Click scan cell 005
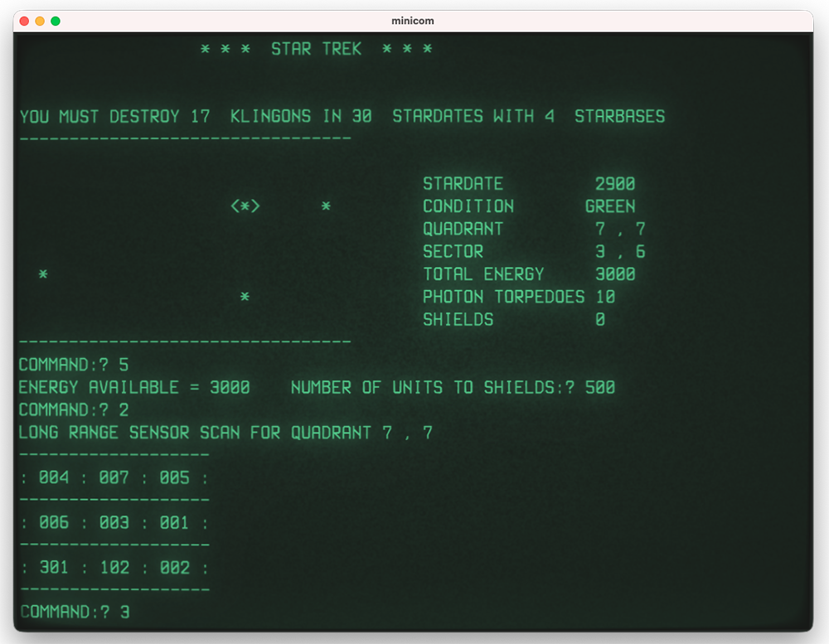Image resolution: width=829 pixels, height=644 pixels. tap(174, 477)
